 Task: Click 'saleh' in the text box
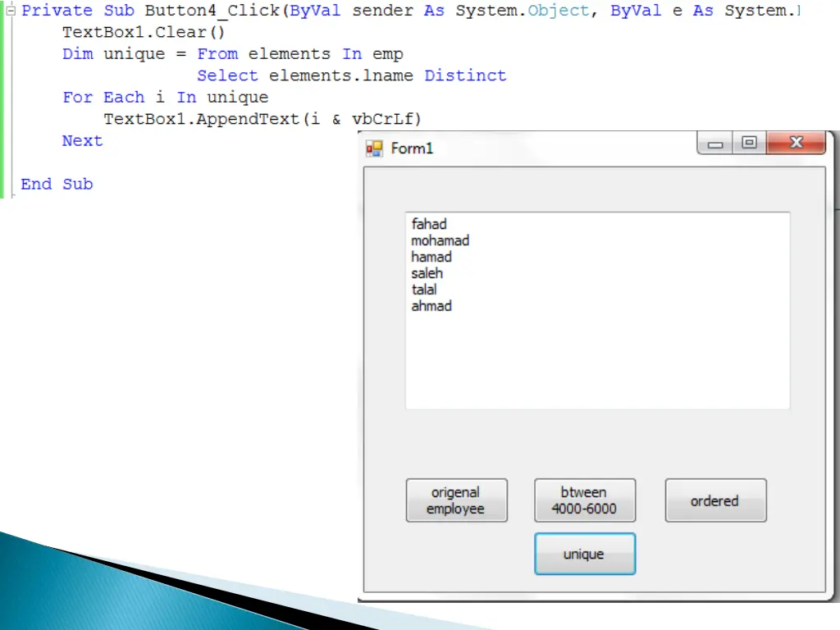coord(427,273)
